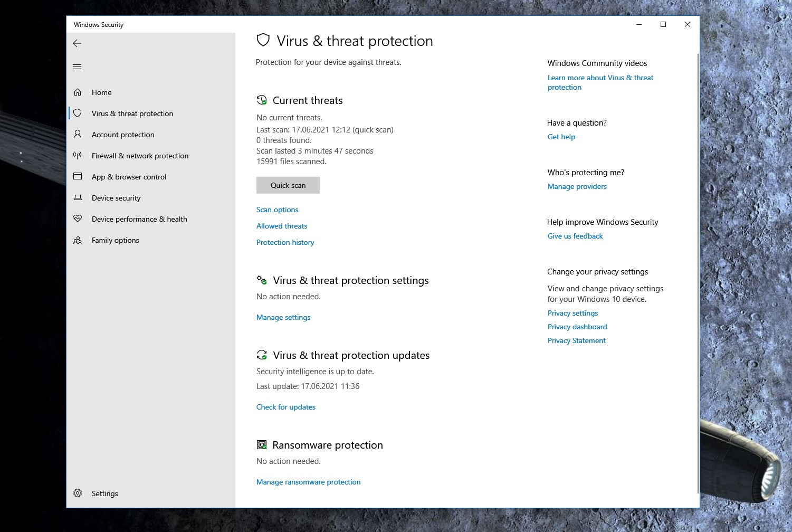The width and height of the screenshot is (792, 532).
Task: Click 'Change your privacy settings' heading
Action: [597, 272]
